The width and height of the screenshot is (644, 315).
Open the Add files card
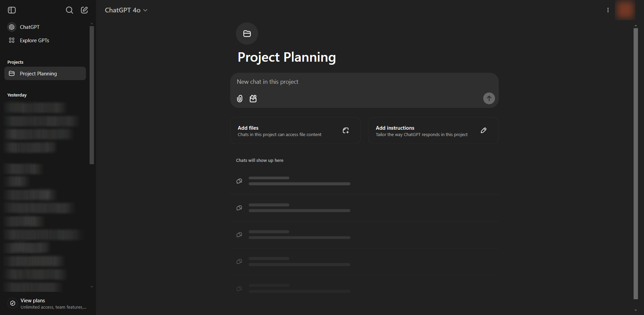[x=295, y=131]
